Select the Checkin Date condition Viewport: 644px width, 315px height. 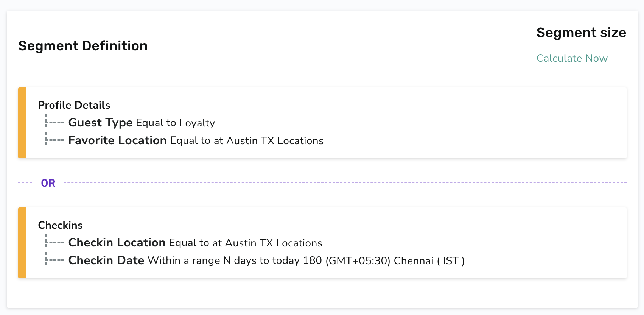click(266, 260)
